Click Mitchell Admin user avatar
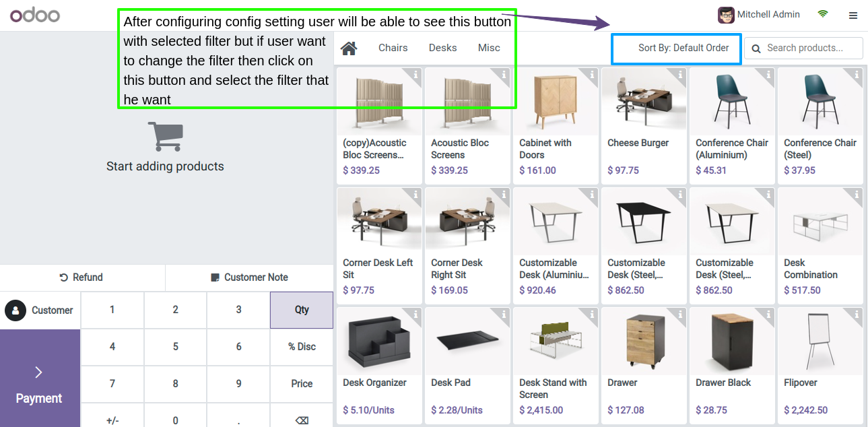Image resolution: width=868 pixels, height=427 pixels. tap(726, 14)
